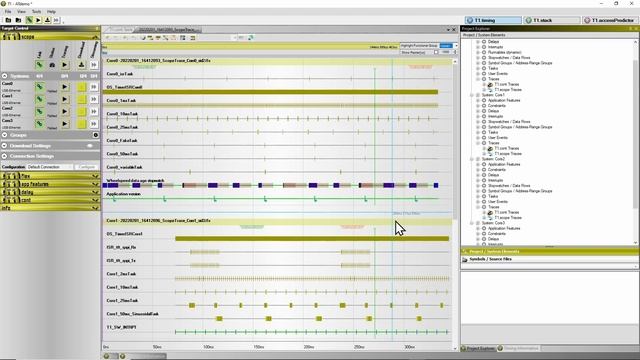Click the Configure button
This screenshot has width=640, height=360.
tap(87, 167)
